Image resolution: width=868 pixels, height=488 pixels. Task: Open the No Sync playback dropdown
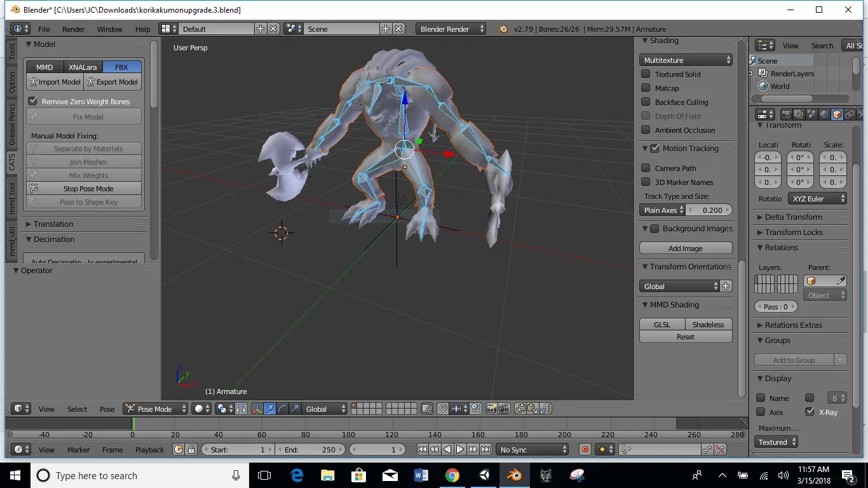tap(532, 449)
